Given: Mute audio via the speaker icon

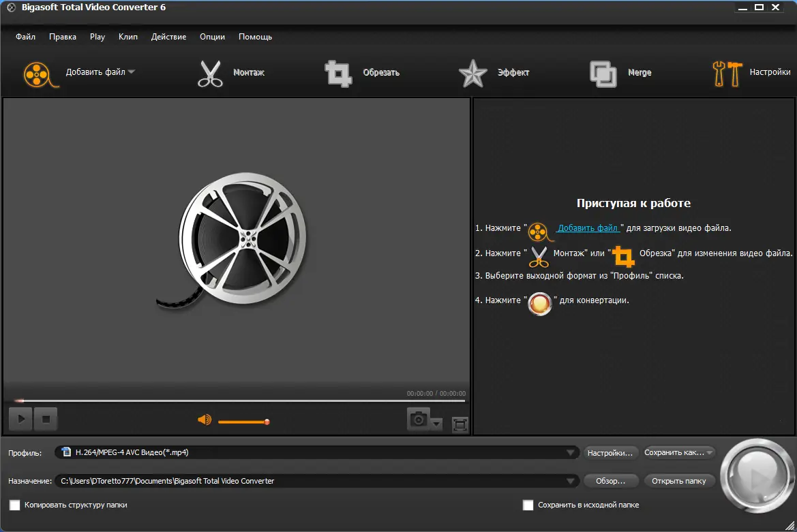Looking at the screenshot, I should click(x=204, y=420).
